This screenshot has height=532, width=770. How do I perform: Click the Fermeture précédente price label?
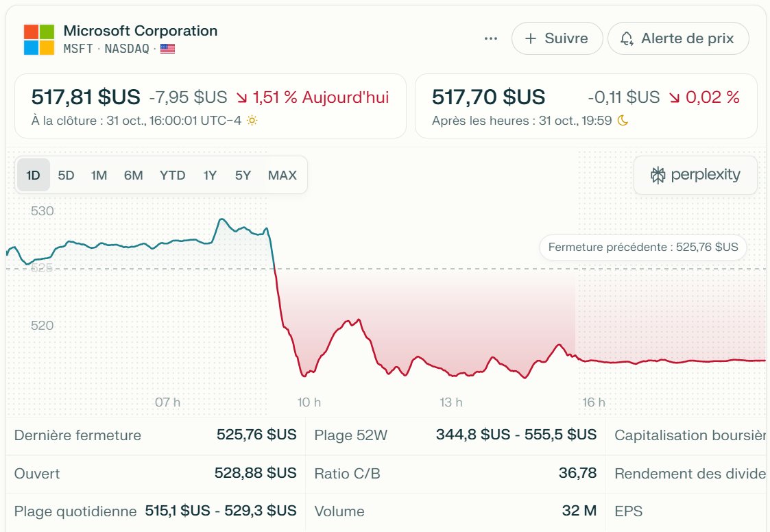642,247
